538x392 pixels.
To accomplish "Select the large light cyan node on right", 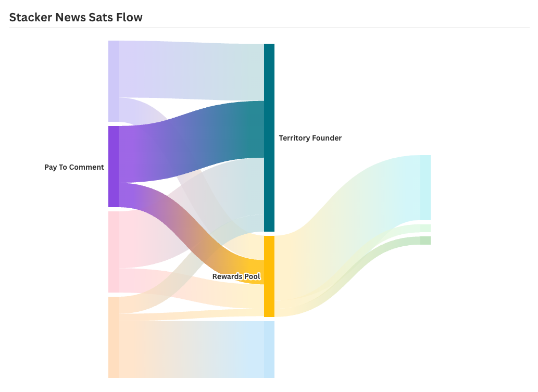I will click(426, 187).
